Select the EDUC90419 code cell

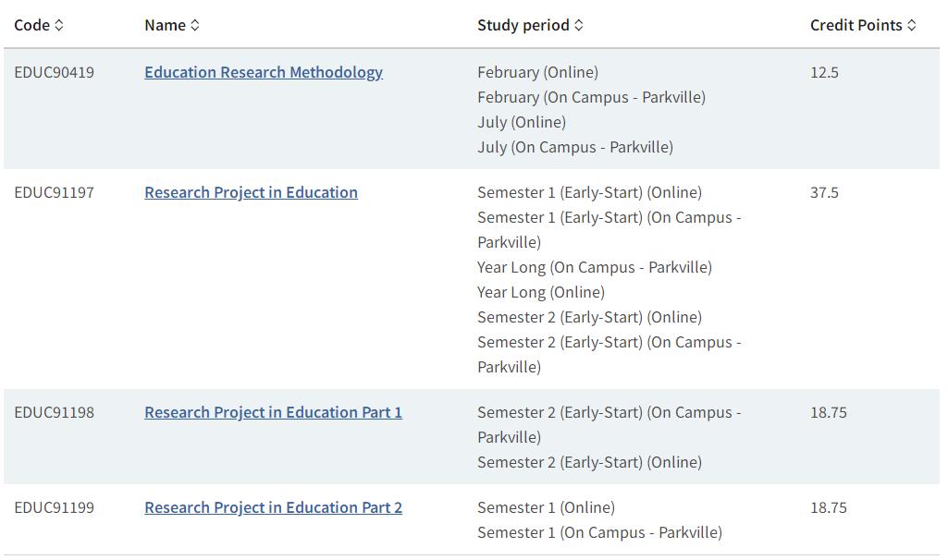pyautogui.click(x=55, y=72)
